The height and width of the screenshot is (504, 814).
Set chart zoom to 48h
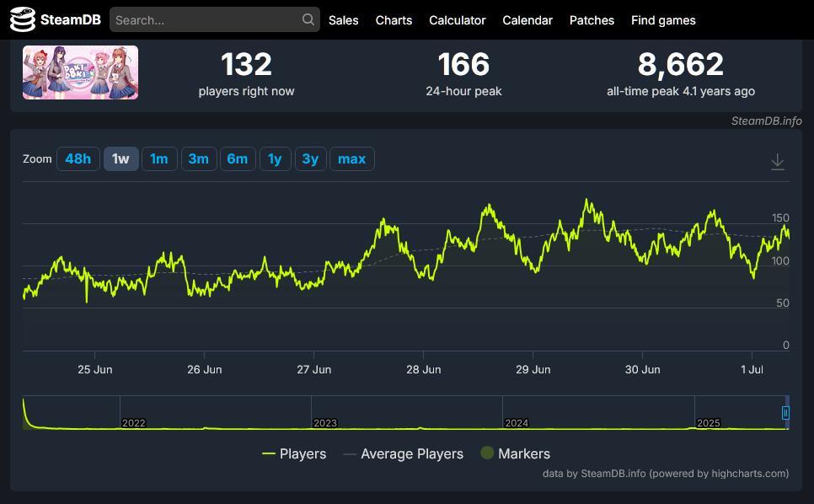point(78,158)
